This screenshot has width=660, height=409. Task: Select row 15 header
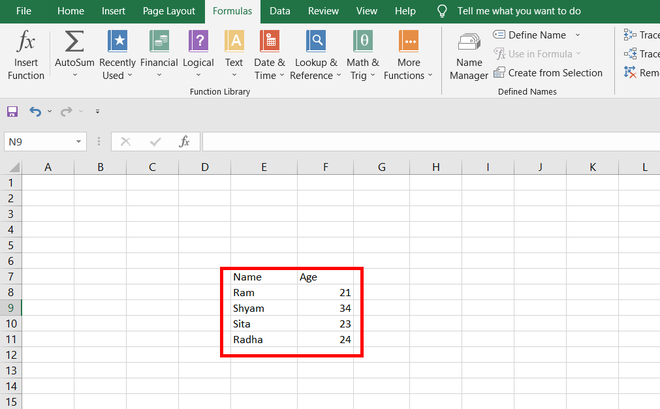click(x=11, y=402)
